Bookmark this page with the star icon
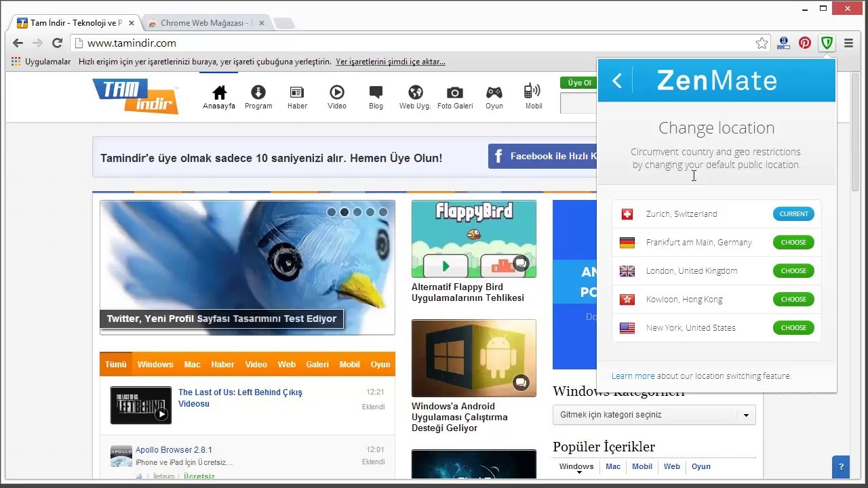Viewport: 868px width, 488px height. 762,43
